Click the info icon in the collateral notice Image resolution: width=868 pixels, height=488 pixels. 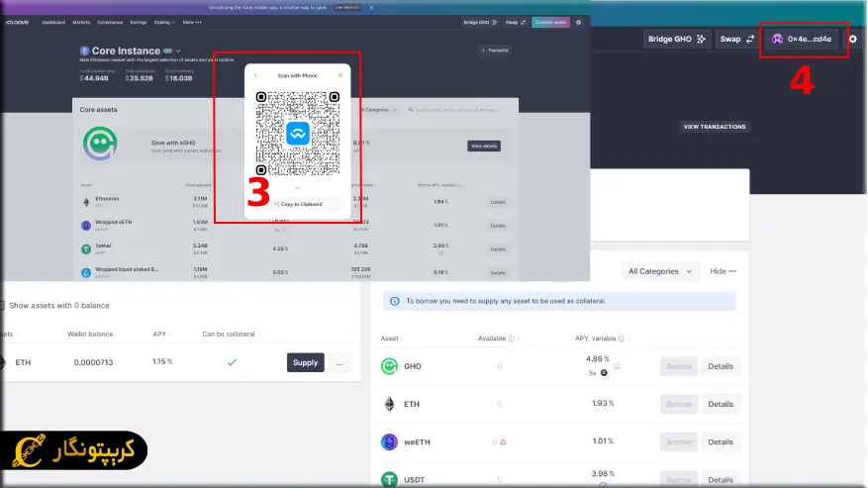tap(395, 301)
